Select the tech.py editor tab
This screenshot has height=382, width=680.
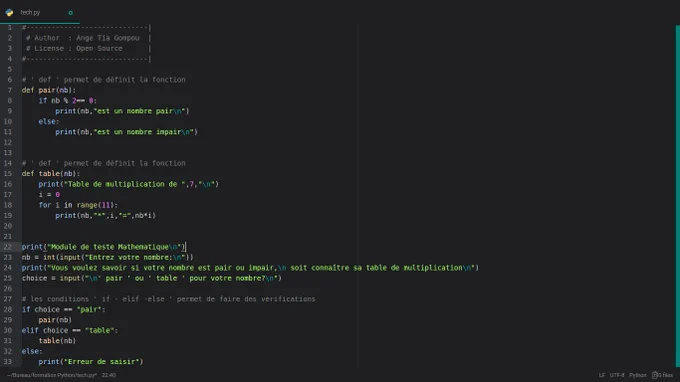coord(39,13)
